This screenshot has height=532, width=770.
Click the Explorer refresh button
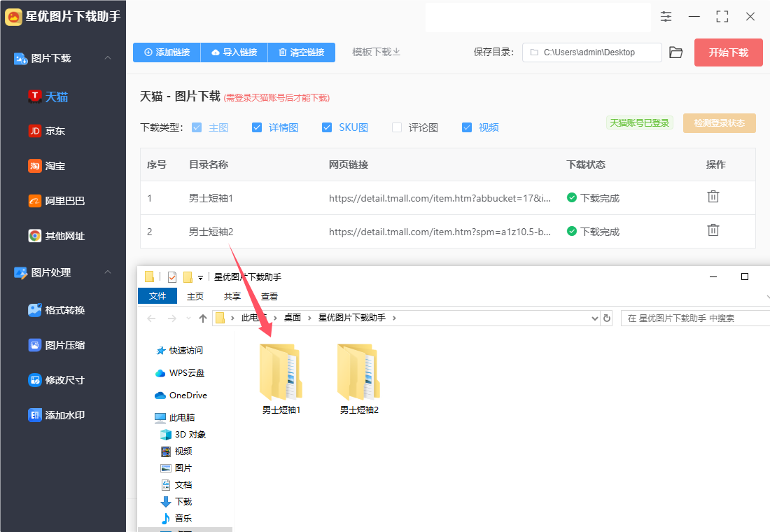pyautogui.click(x=607, y=318)
